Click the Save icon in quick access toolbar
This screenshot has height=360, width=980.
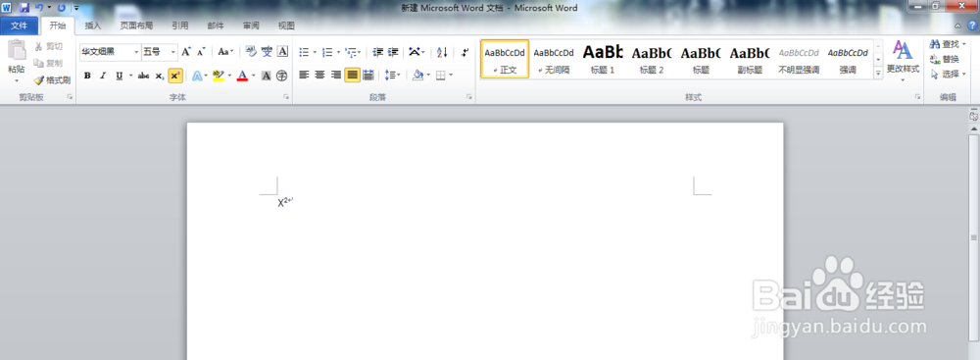tap(24, 8)
